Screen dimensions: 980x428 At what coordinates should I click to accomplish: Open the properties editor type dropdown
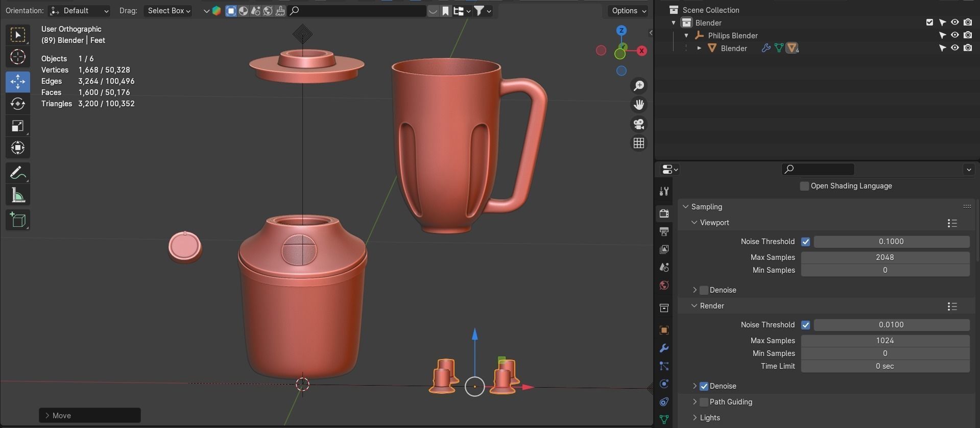point(670,169)
